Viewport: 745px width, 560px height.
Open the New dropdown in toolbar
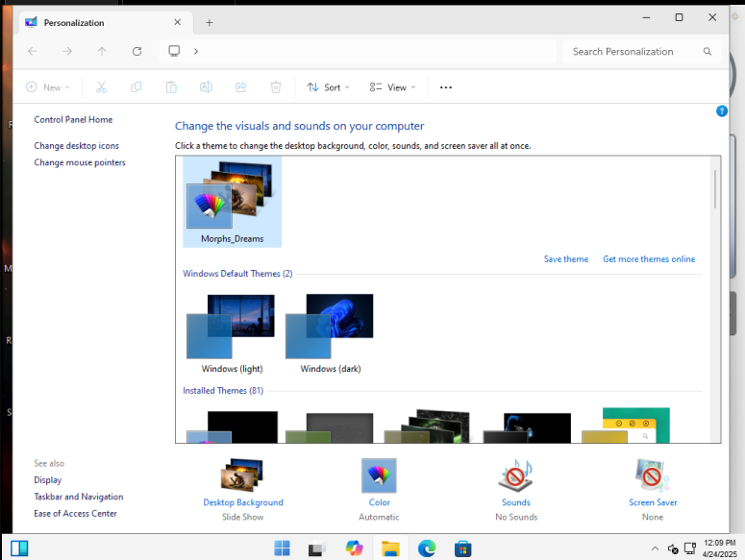pos(44,87)
